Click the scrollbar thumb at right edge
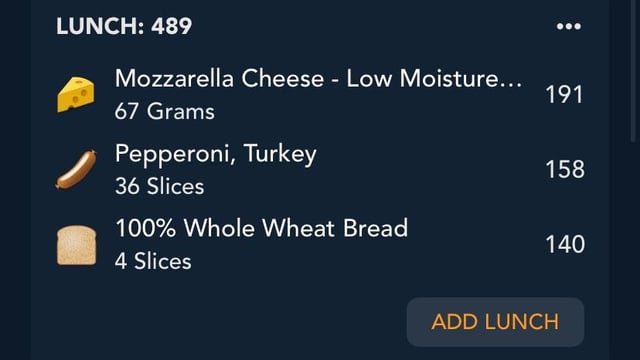 tap(633, 70)
